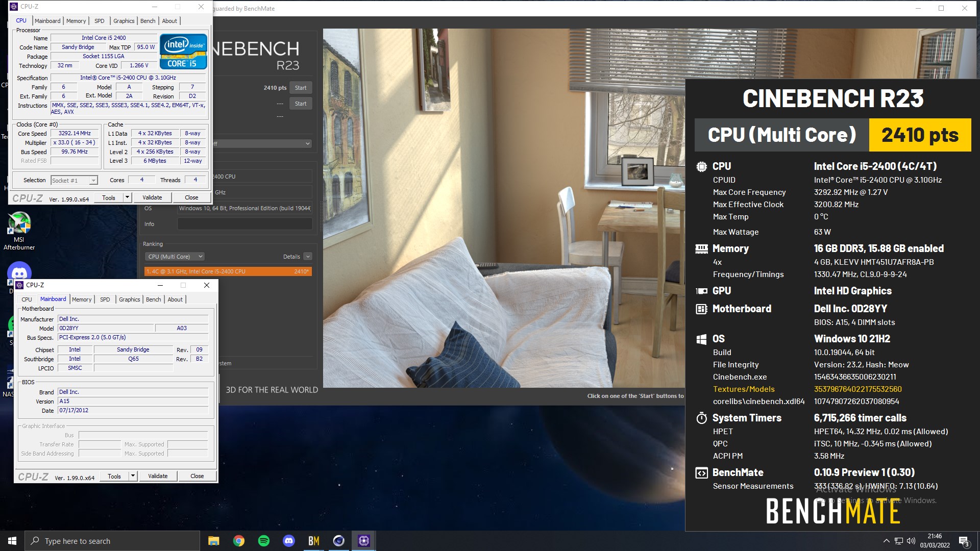Switch to BenchMate (BM) taskbar icon

coord(314,541)
